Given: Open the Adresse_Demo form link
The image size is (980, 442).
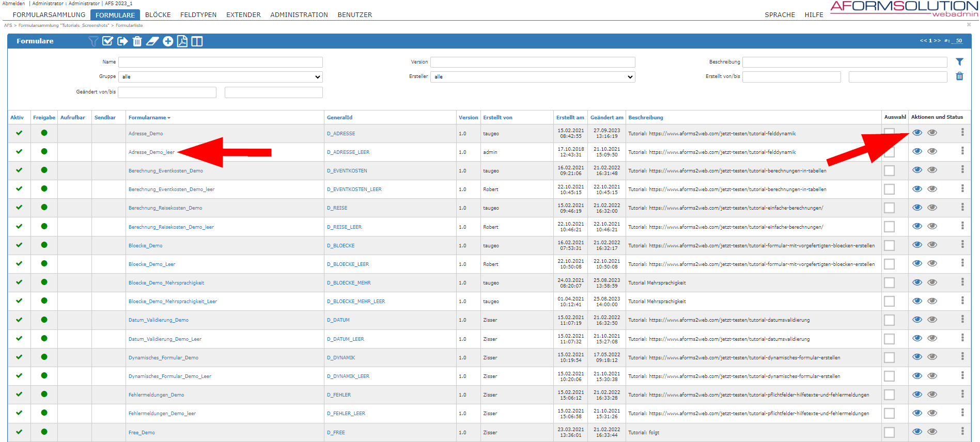Looking at the screenshot, I should click(146, 134).
